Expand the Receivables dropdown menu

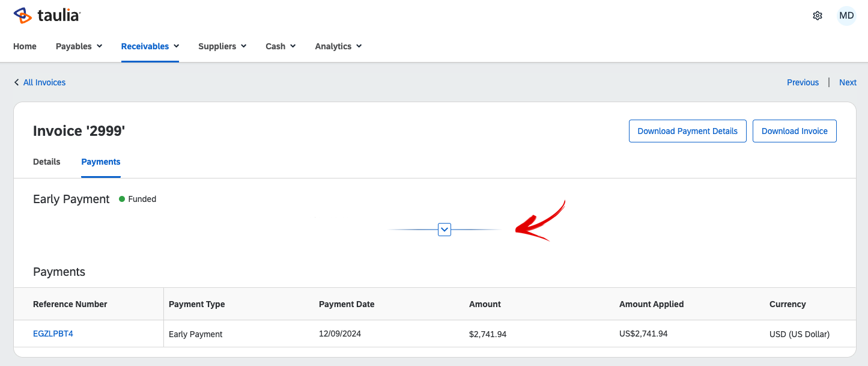[150, 46]
